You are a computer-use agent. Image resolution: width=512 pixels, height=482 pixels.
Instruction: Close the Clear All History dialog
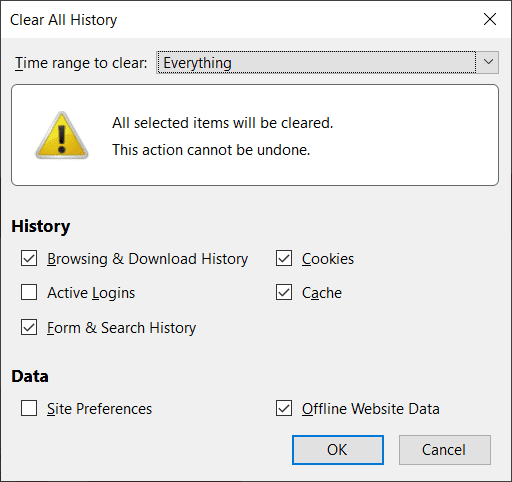pyautogui.click(x=490, y=19)
